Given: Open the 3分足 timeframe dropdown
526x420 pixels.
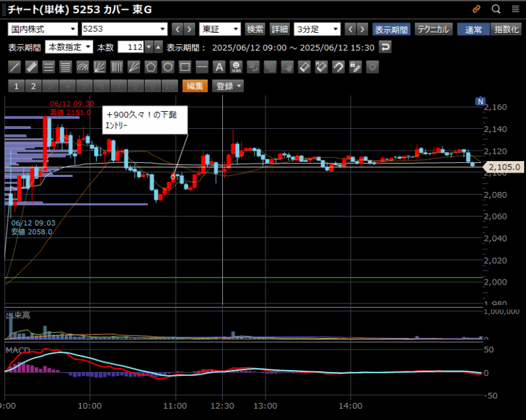Looking at the screenshot, I should tap(317, 29).
